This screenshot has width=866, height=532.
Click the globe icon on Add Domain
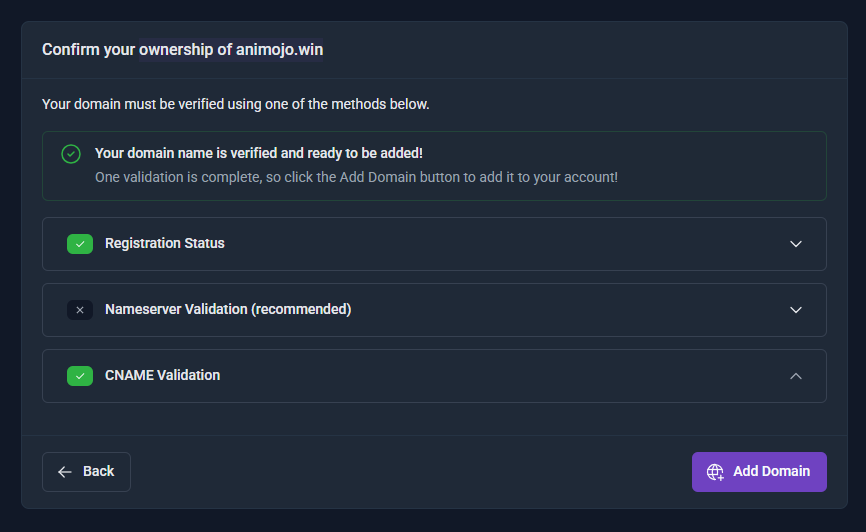tap(715, 472)
